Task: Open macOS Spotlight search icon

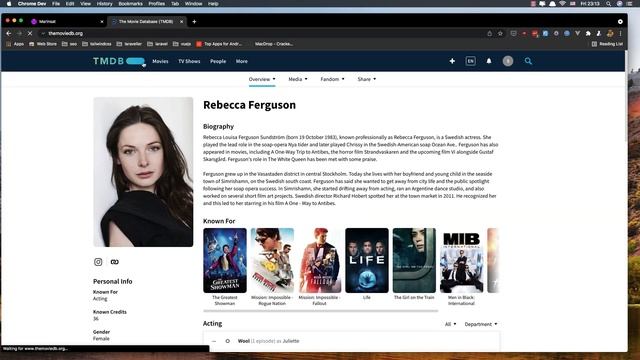Action: click(x=609, y=4)
